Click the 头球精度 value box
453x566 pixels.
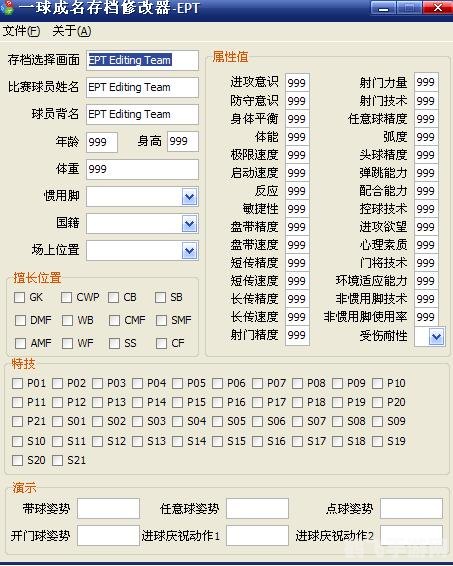point(426,155)
